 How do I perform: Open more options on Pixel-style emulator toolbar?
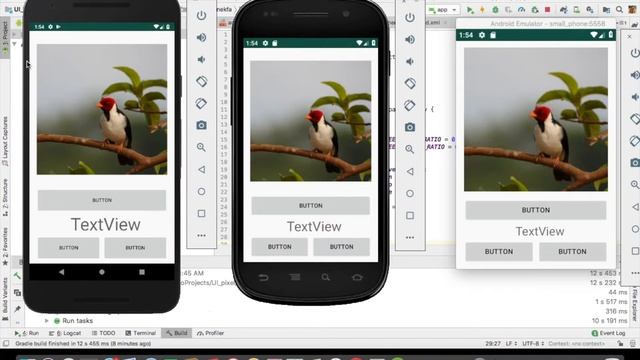pyautogui.click(x=201, y=236)
